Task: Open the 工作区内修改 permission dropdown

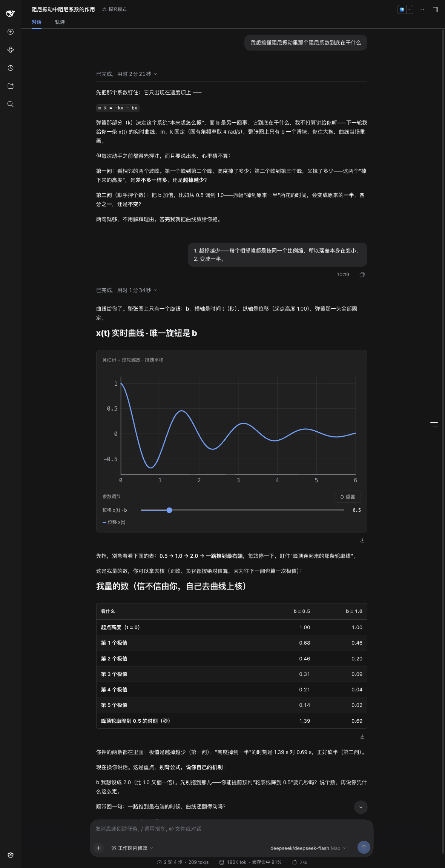Action: [x=132, y=848]
